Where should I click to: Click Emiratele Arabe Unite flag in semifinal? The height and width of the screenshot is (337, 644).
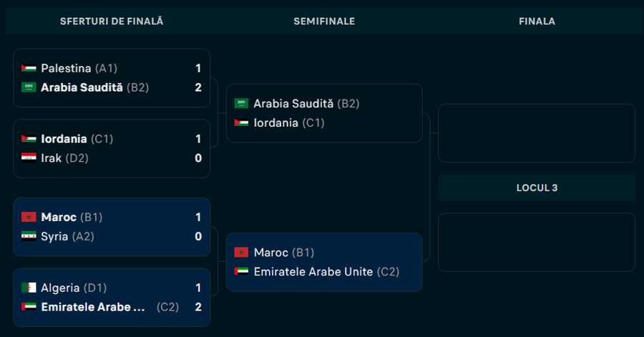pyautogui.click(x=241, y=272)
